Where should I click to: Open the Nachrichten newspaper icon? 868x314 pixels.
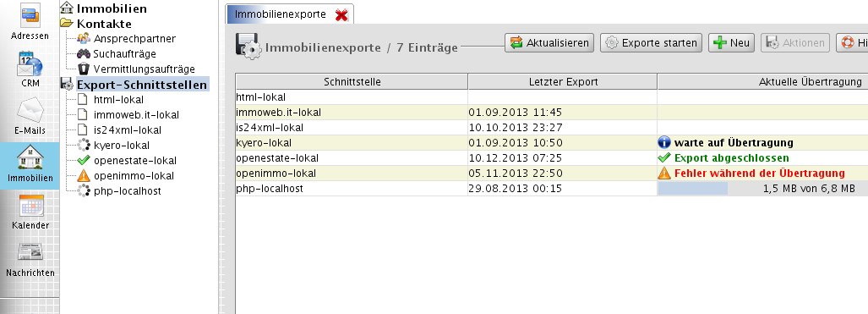(30, 252)
